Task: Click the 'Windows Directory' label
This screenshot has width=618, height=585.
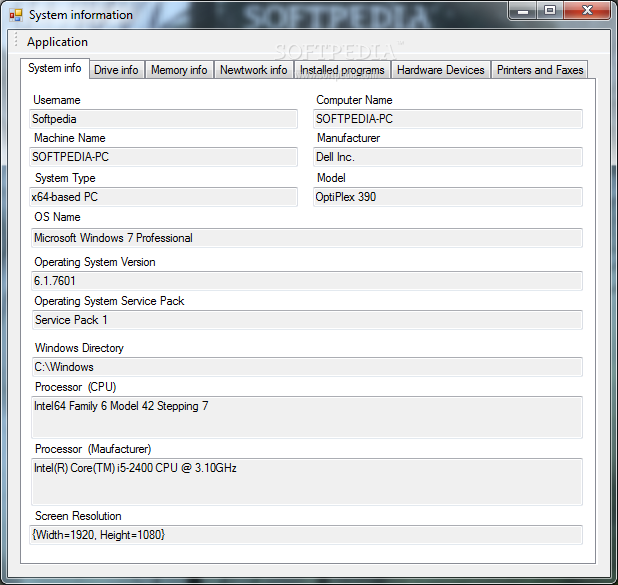Action: [x=79, y=348]
